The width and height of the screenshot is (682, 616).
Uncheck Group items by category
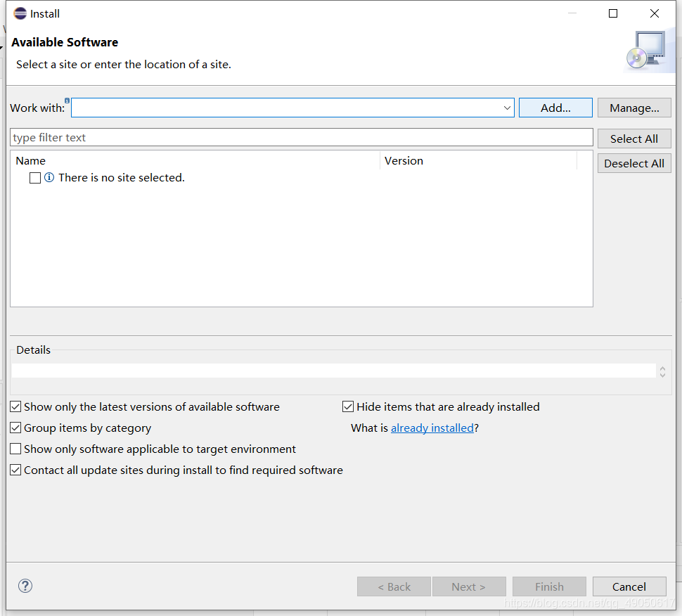pos(15,428)
